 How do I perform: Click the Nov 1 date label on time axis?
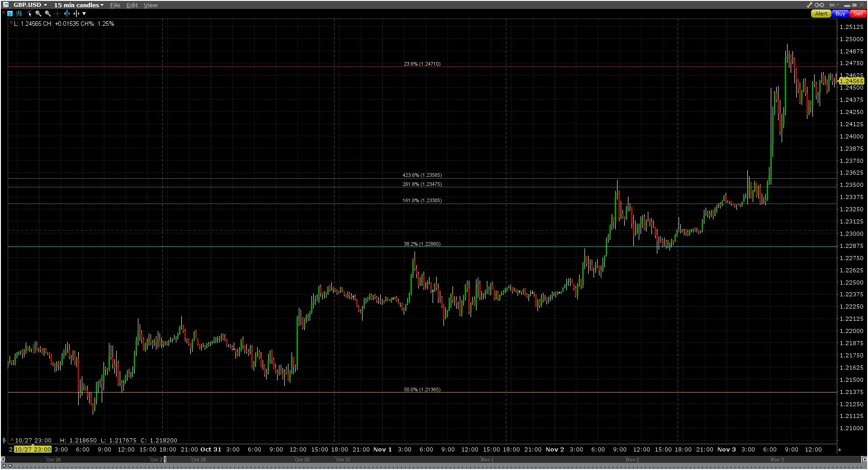coord(382,449)
